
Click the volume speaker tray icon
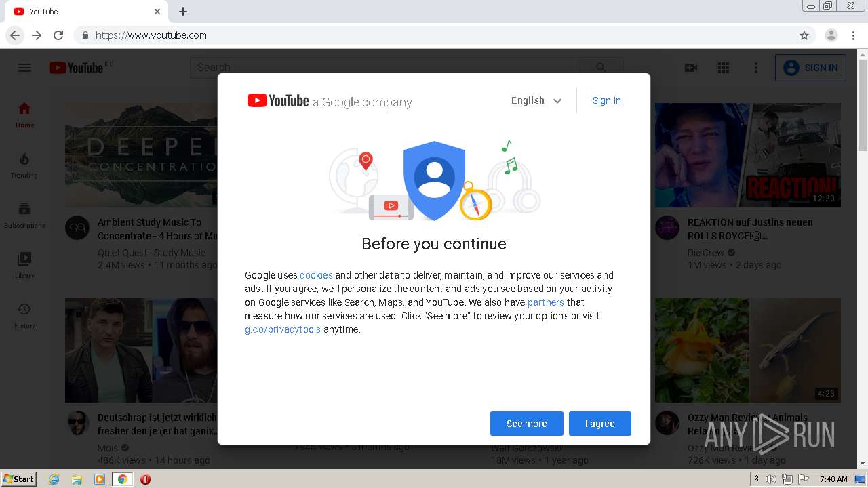click(771, 479)
